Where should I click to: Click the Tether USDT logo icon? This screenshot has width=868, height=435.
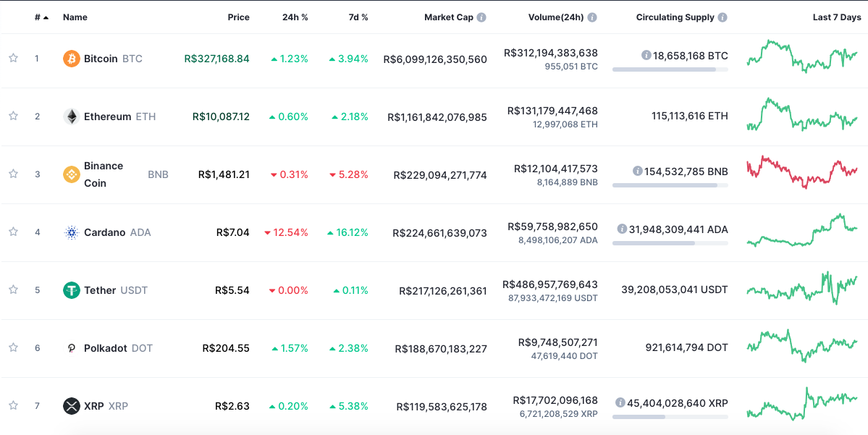click(x=70, y=290)
